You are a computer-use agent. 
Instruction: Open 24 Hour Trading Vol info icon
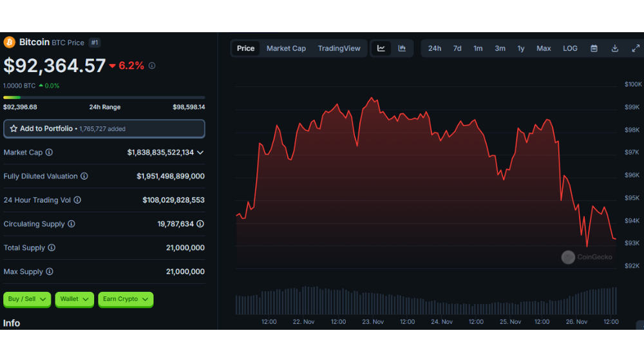77,200
